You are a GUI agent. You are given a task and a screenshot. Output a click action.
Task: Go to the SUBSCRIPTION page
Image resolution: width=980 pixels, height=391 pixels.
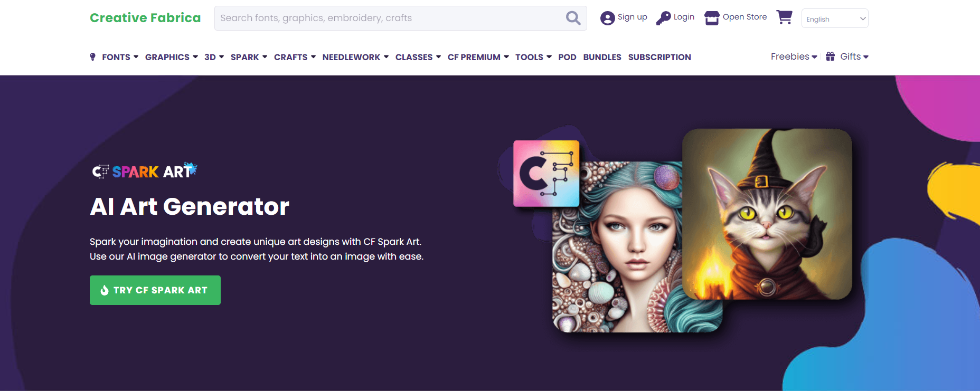pos(659,57)
